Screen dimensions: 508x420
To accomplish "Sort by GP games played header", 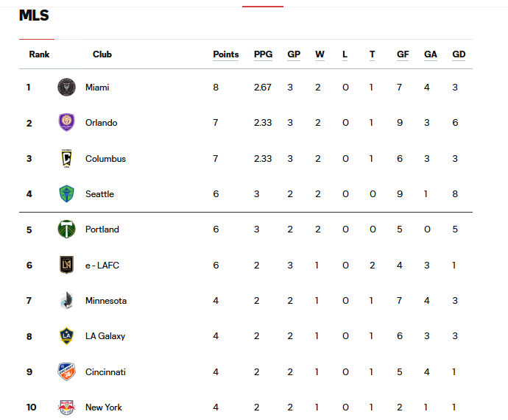I will [294, 54].
